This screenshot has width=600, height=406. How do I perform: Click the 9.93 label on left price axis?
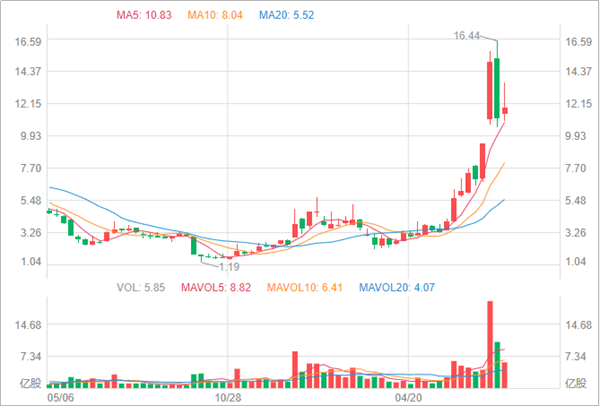coord(30,136)
